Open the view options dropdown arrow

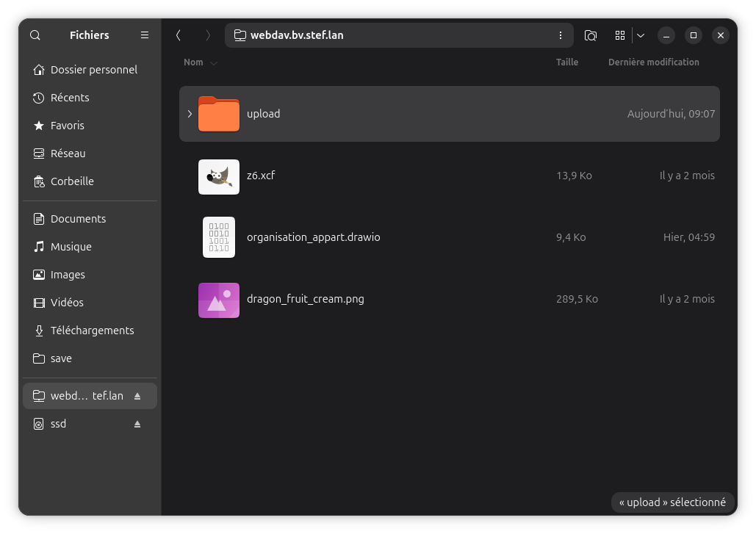point(641,35)
